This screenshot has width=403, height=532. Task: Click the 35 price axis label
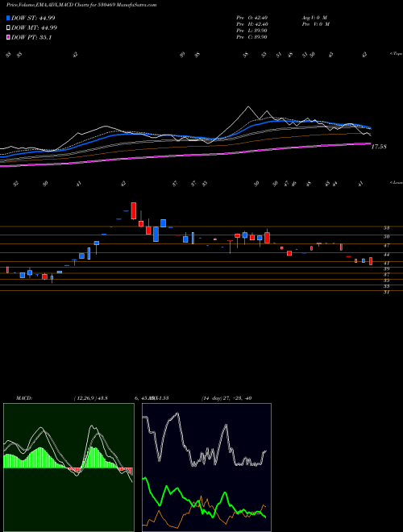386,281
